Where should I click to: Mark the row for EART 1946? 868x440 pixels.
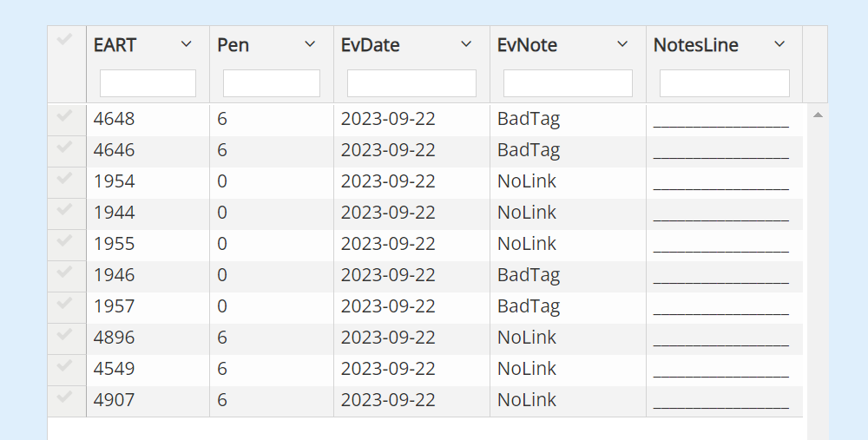(65, 272)
